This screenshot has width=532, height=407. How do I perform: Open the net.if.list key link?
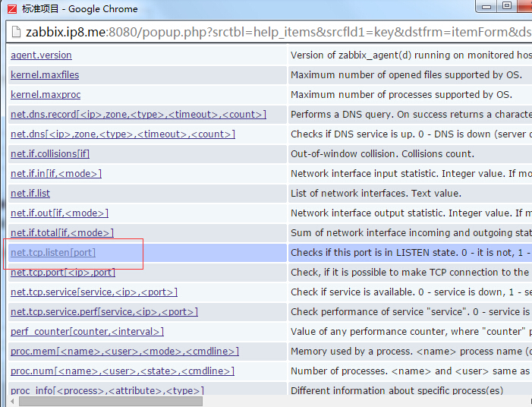(x=30, y=193)
